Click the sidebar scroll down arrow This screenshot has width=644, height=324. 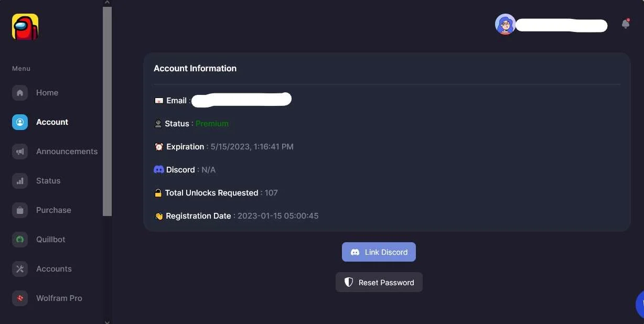tap(108, 321)
